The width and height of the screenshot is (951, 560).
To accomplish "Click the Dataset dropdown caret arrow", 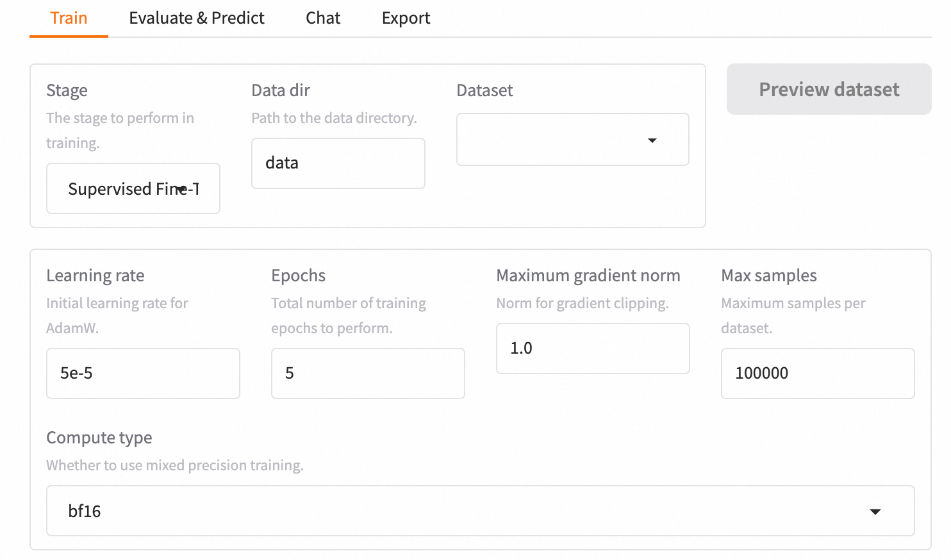I will point(652,140).
